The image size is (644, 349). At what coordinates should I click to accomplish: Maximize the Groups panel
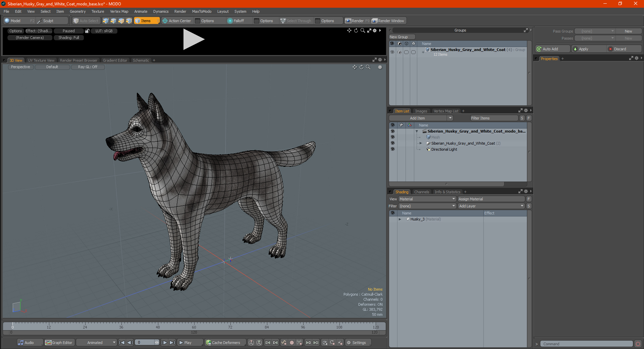526,30
